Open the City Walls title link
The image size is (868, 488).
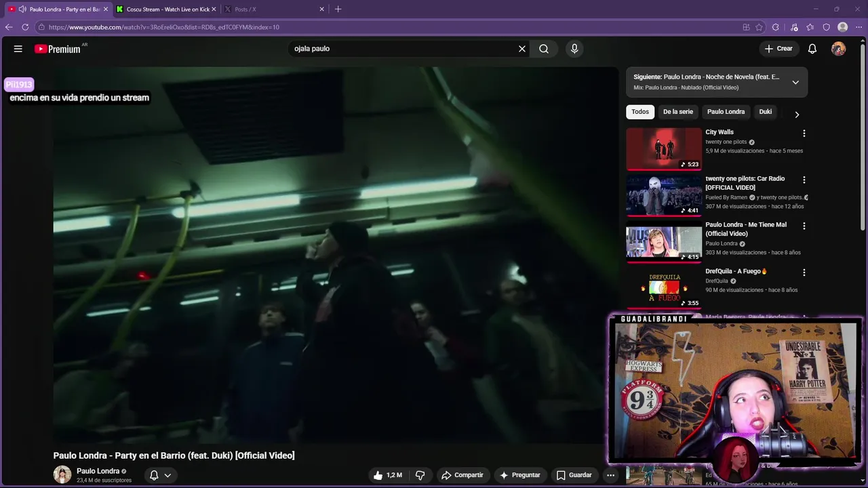(719, 132)
